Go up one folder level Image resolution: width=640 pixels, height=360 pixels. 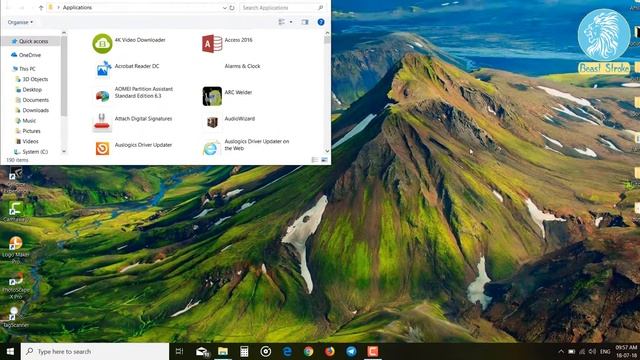[x=41, y=8]
